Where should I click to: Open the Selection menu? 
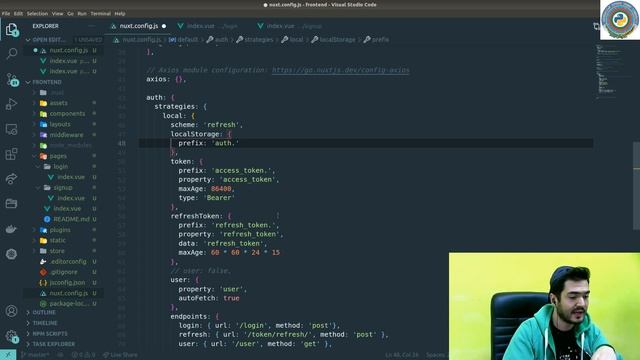click(37, 13)
